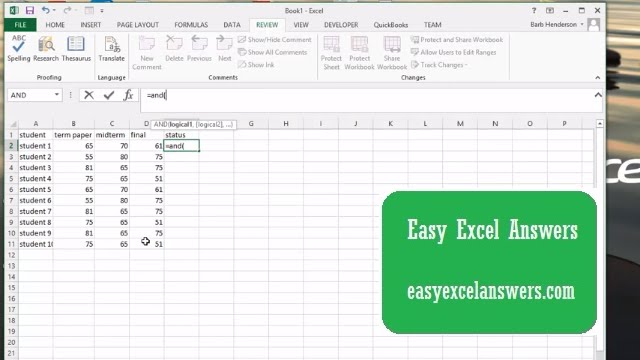640x360 pixels.
Task: Click the Select All corner triangle
Action: point(13,124)
